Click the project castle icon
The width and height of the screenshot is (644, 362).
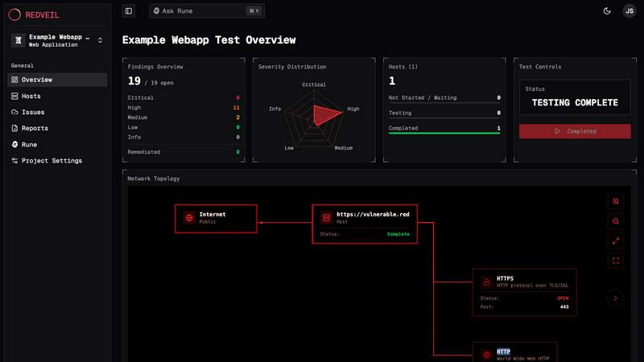18,40
